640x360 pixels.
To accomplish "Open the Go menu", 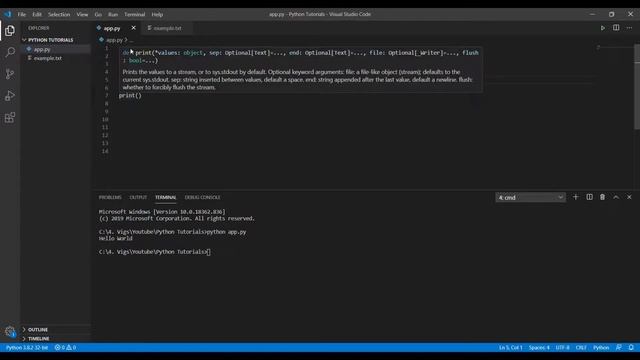I will tap(98, 14).
